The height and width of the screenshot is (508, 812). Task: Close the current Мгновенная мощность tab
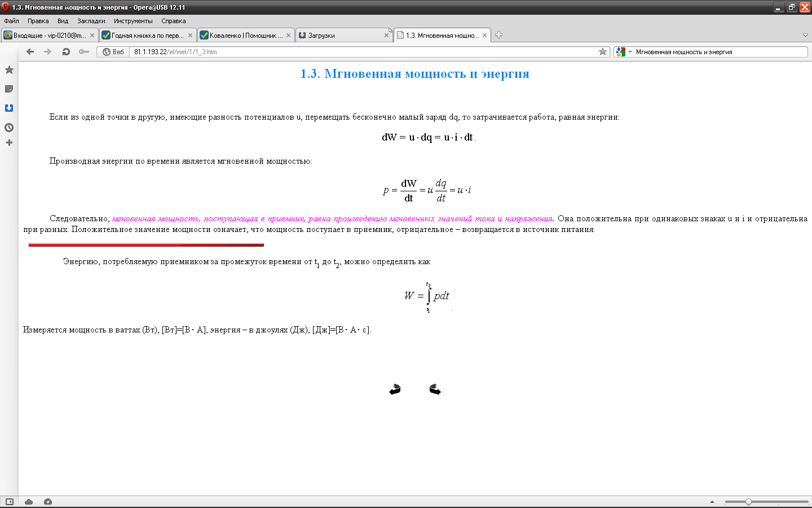coord(484,35)
